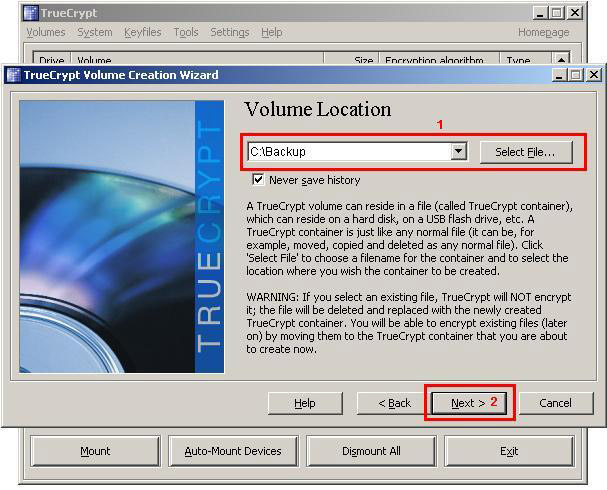Click the Volume Creation Wizard title bar icon
The height and width of the screenshot is (490, 607).
tap(14, 75)
